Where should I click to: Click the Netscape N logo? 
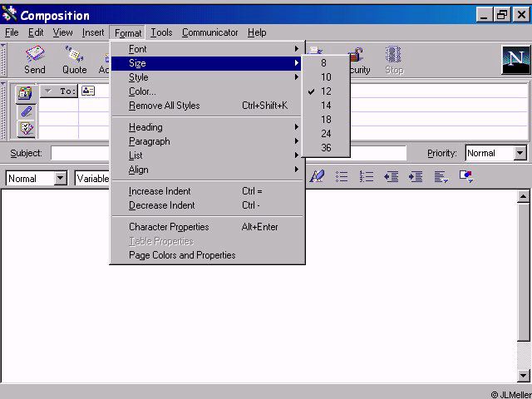pos(515,60)
